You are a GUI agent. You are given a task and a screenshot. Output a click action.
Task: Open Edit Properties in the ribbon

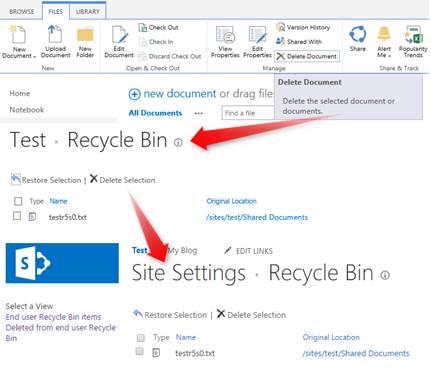[257, 42]
